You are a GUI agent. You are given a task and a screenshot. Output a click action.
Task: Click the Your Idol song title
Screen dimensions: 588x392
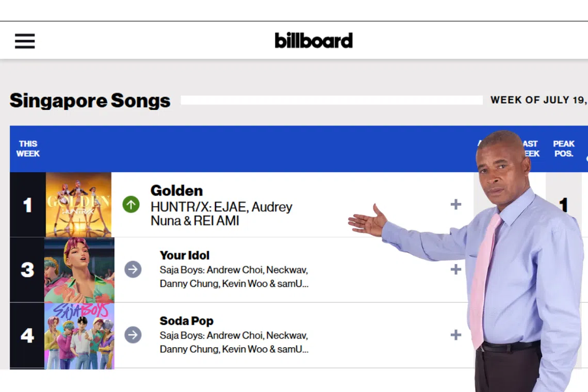click(x=185, y=255)
